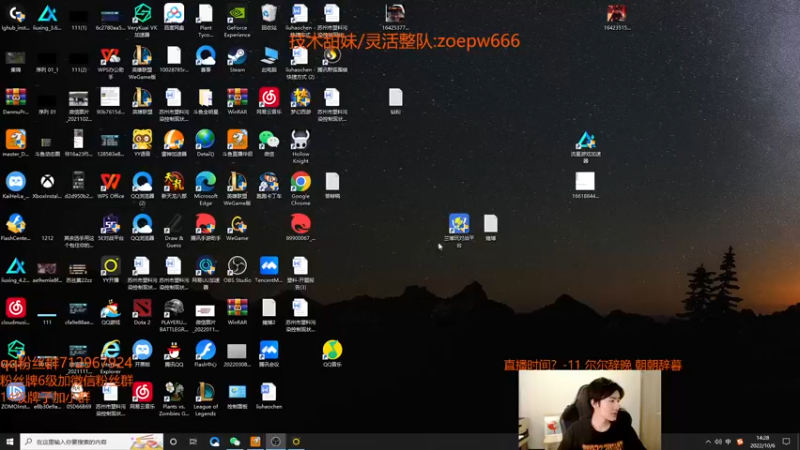Screen dimensions: 800x450
Task: Select the Hollow Knight game shortcut
Action: [301, 146]
